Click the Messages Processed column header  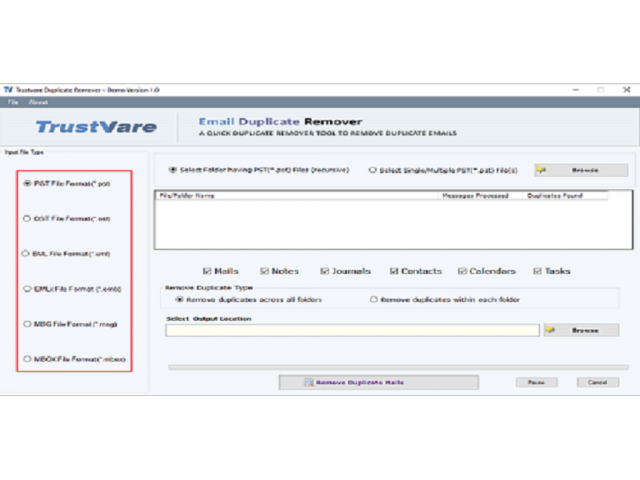tap(480, 196)
